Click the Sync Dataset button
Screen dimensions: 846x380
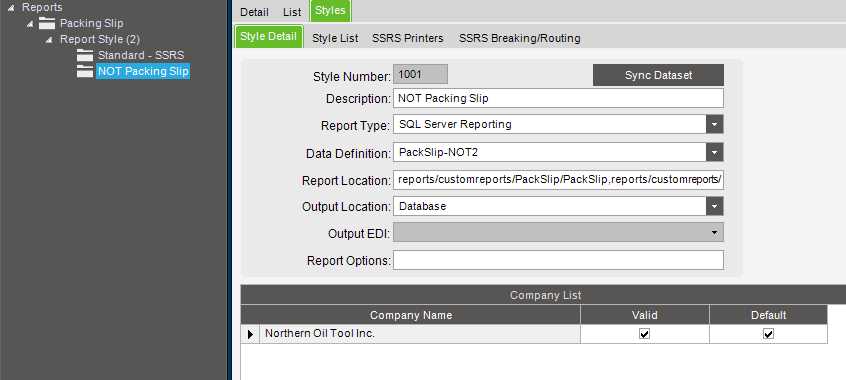pos(658,75)
